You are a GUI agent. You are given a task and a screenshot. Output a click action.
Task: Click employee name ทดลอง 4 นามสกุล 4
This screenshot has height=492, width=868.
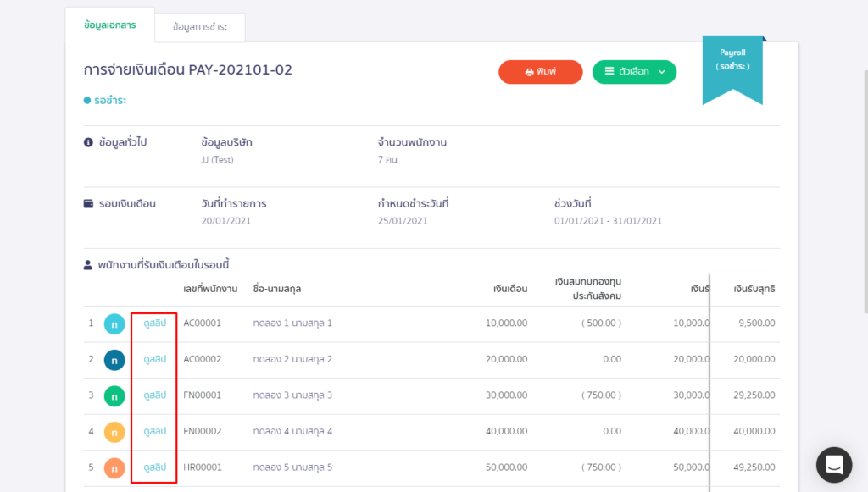point(292,431)
